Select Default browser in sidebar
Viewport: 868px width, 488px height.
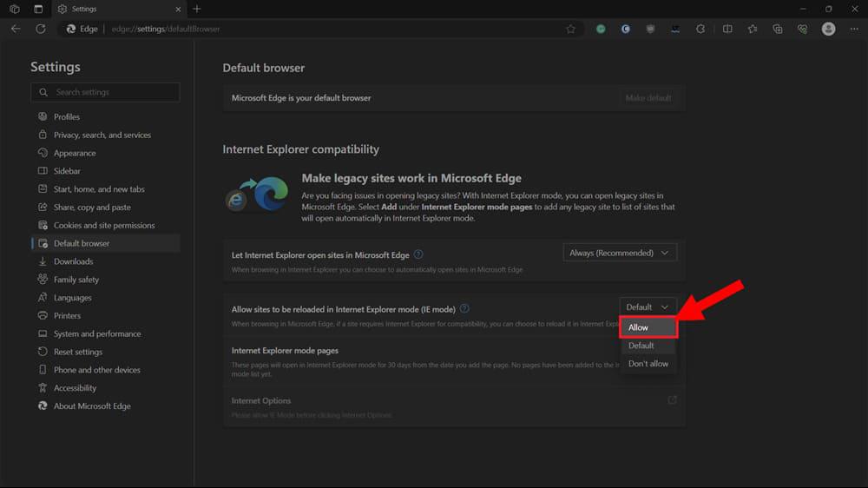click(106, 243)
